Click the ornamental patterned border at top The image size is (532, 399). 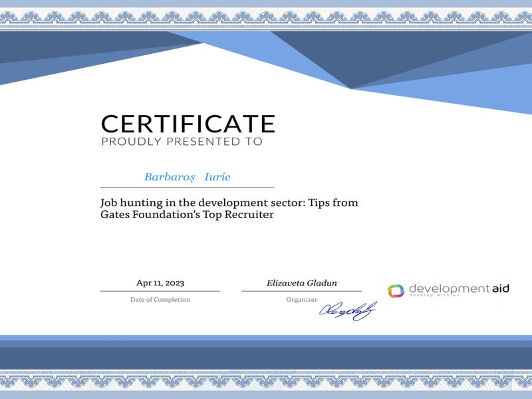point(266,18)
